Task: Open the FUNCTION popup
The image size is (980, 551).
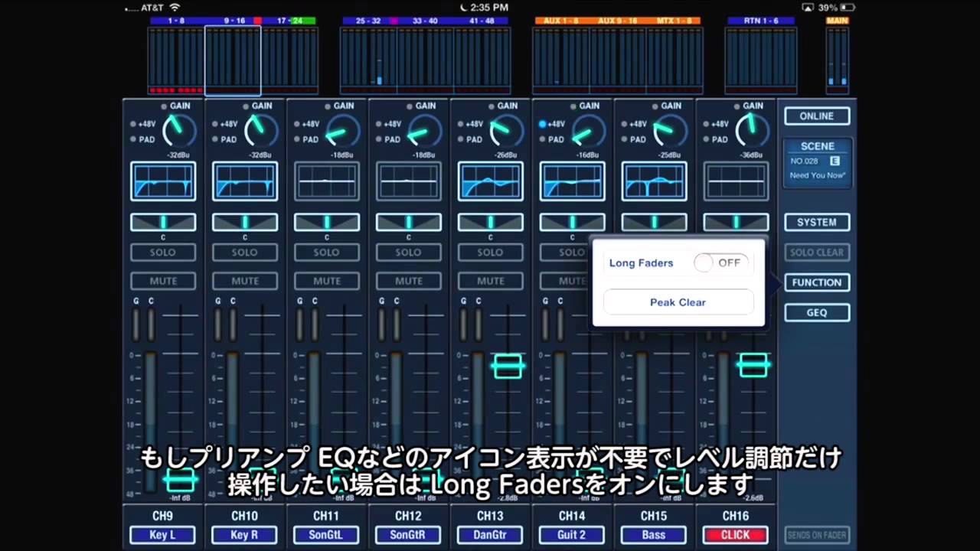Action: click(817, 282)
